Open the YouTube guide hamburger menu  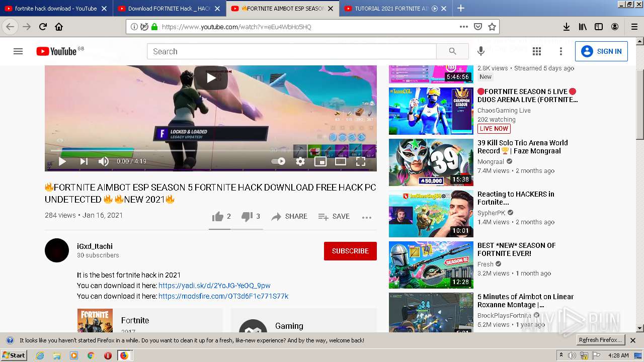coord(18,51)
